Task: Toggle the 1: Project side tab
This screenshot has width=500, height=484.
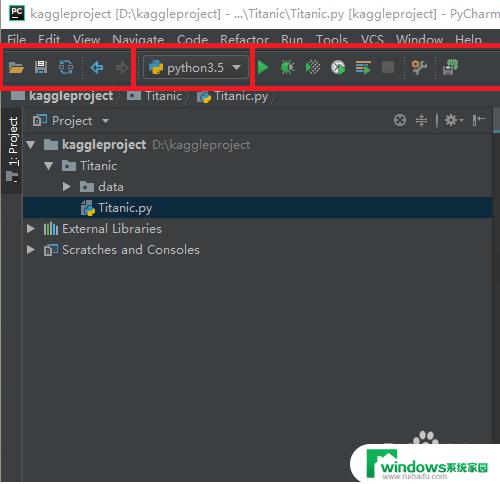Action: coord(13,149)
